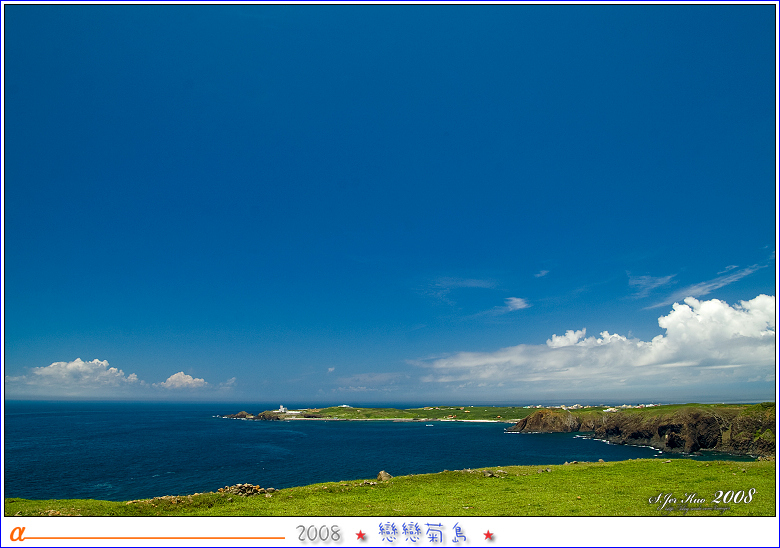Click the left red star in footer
The height and width of the screenshot is (548, 780).
coord(361,535)
